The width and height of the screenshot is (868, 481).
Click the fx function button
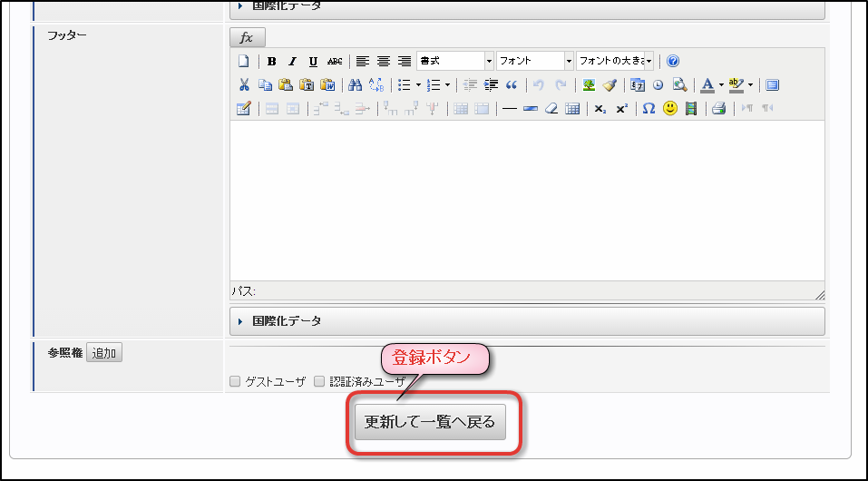248,38
